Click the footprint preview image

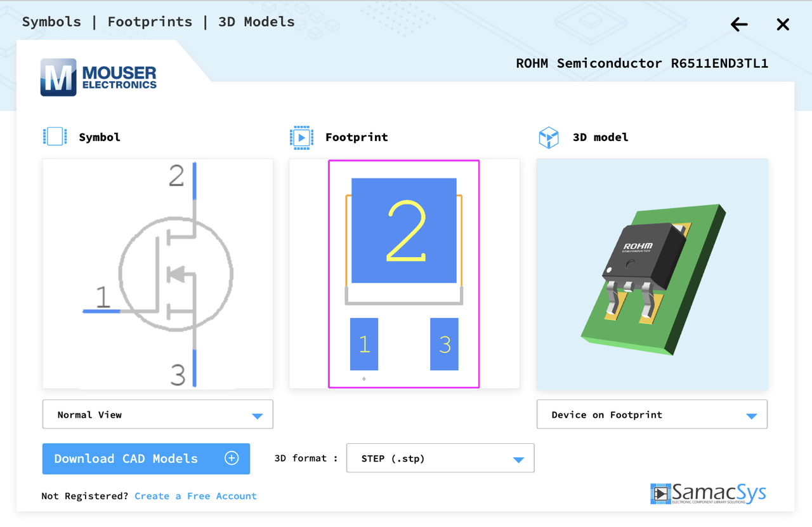[404, 274]
